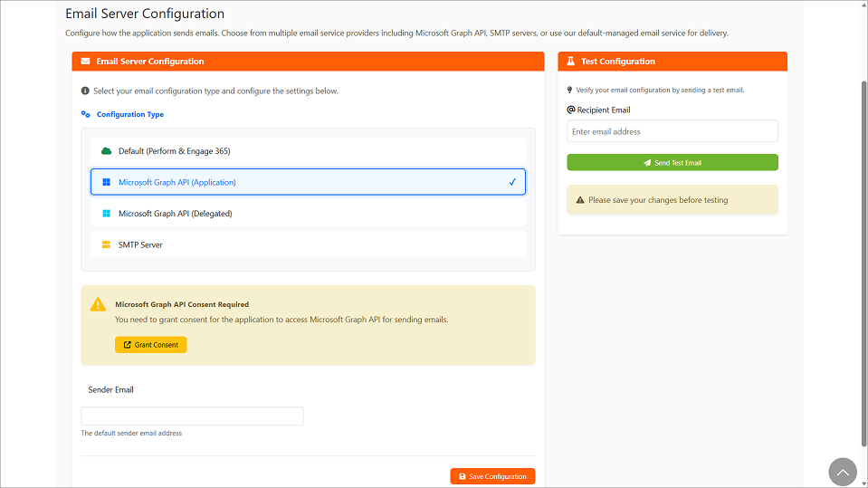Click the warning icon in save changes notice
This screenshot has height=488, width=868.
pos(580,200)
